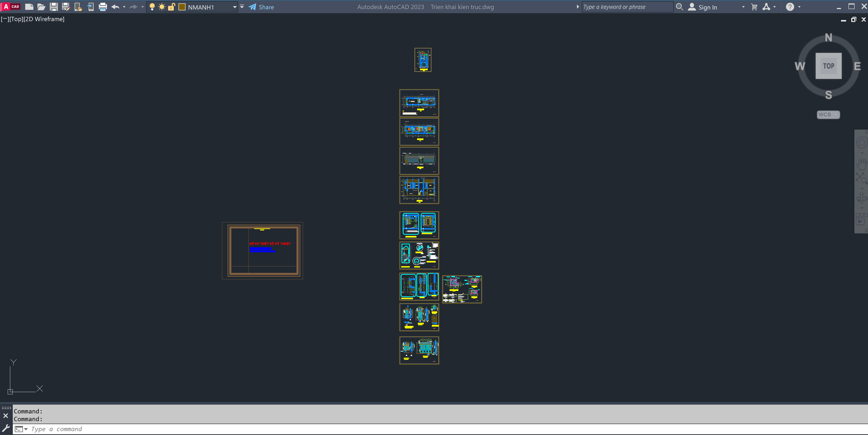Open the Sign In dropdown arrow
This screenshot has height=435, width=868.
pyautogui.click(x=743, y=7)
